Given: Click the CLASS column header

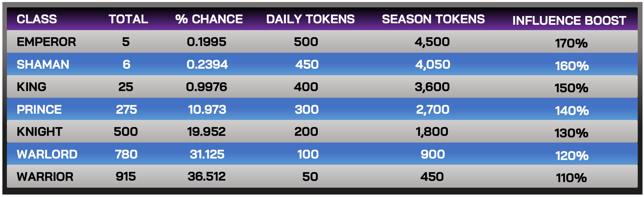Looking at the screenshot, I should 37,19.
